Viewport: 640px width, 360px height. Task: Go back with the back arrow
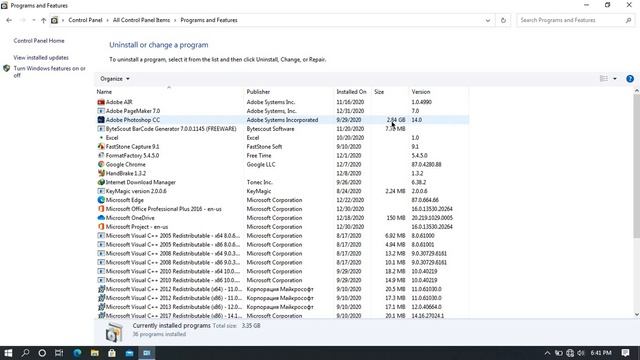point(9,20)
